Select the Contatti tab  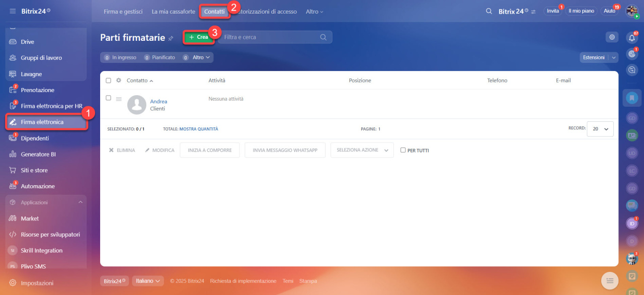pos(214,12)
